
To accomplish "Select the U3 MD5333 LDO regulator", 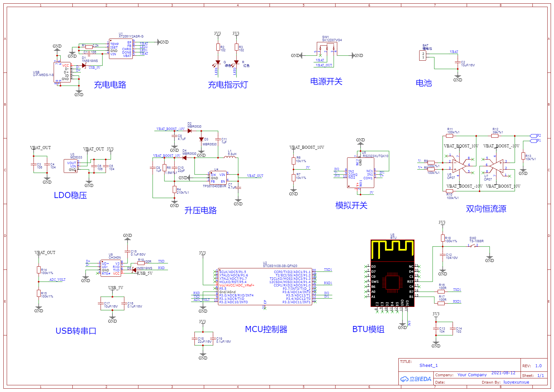I will coord(70,166).
